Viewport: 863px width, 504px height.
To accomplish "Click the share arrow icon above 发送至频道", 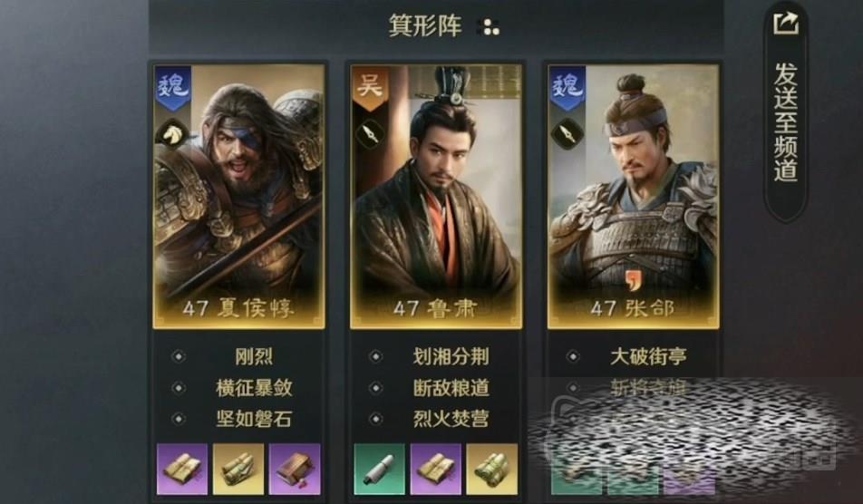I will pos(785,24).
